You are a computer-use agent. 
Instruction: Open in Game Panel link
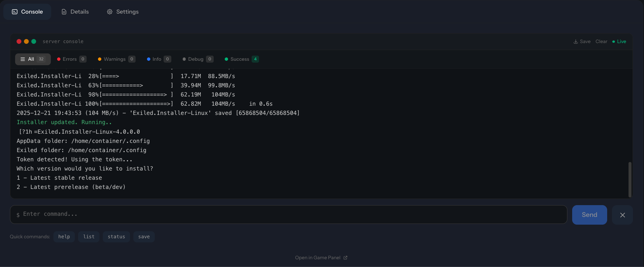pos(321,258)
